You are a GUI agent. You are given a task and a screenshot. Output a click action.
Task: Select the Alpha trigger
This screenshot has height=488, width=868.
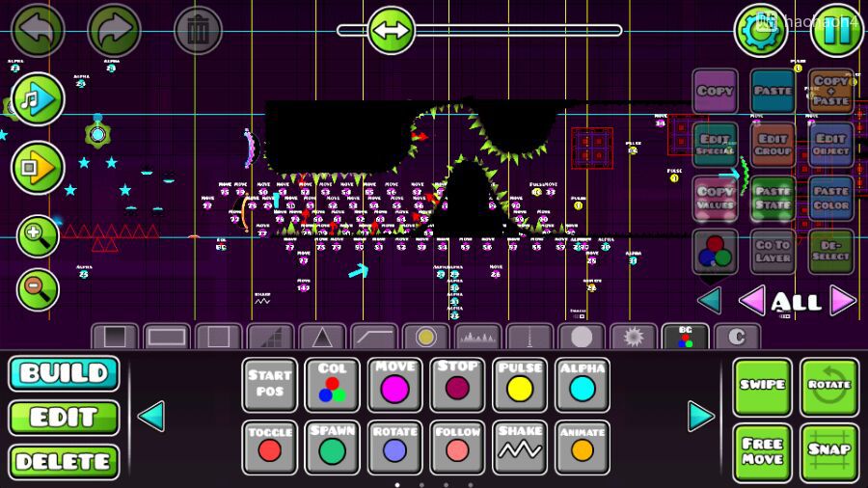coord(583,385)
